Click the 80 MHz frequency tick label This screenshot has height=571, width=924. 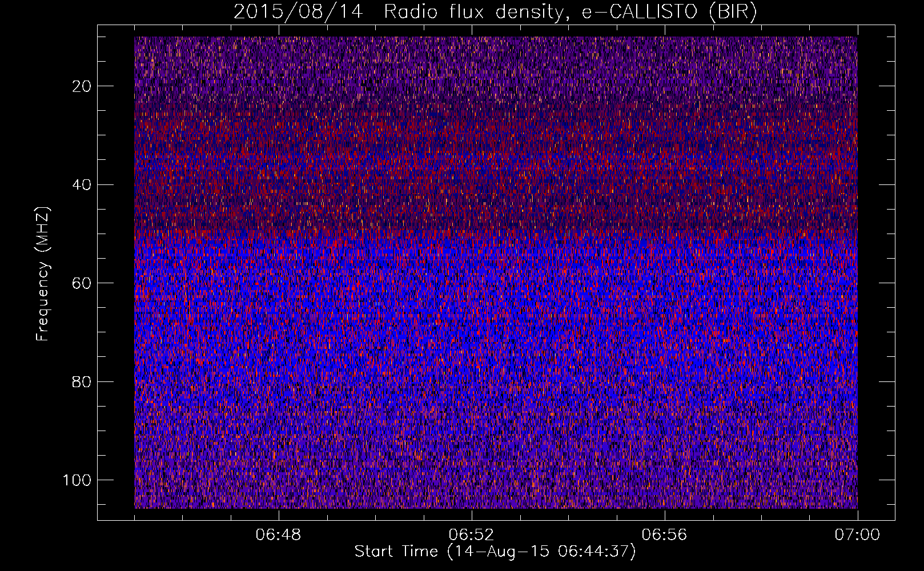(x=82, y=381)
